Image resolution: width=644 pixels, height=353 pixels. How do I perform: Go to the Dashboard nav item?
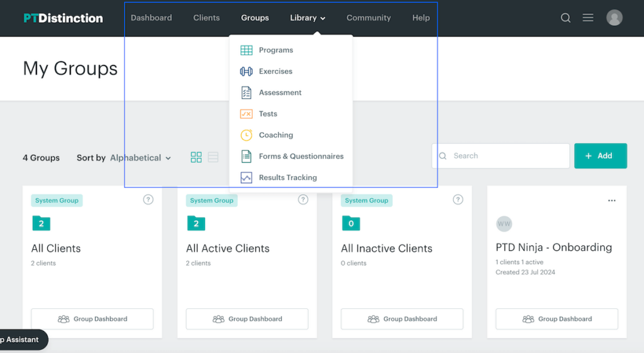coord(151,18)
